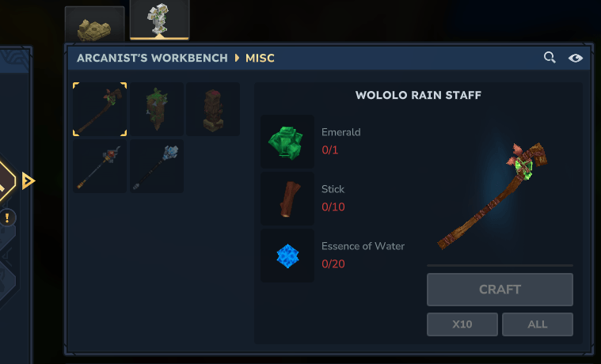The height and width of the screenshot is (364, 601).
Task: Select the red-gem fire staff recipe
Action: (x=100, y=166)
